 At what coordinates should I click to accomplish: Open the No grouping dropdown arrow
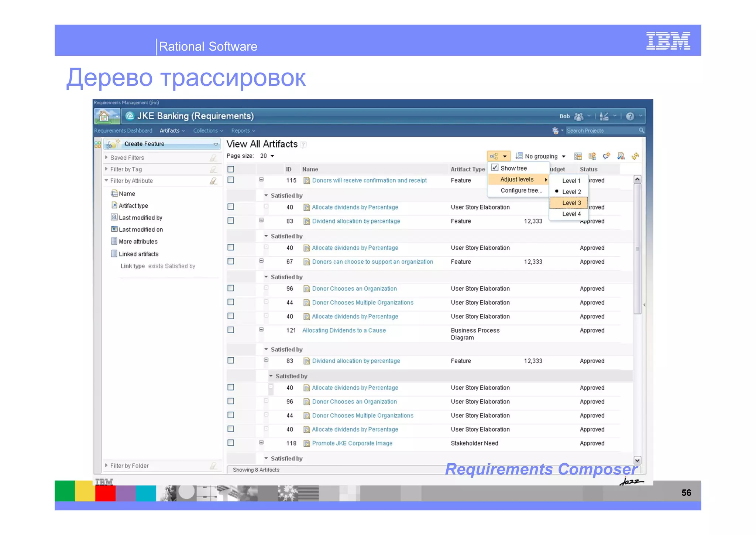click(x=564, y=156)
